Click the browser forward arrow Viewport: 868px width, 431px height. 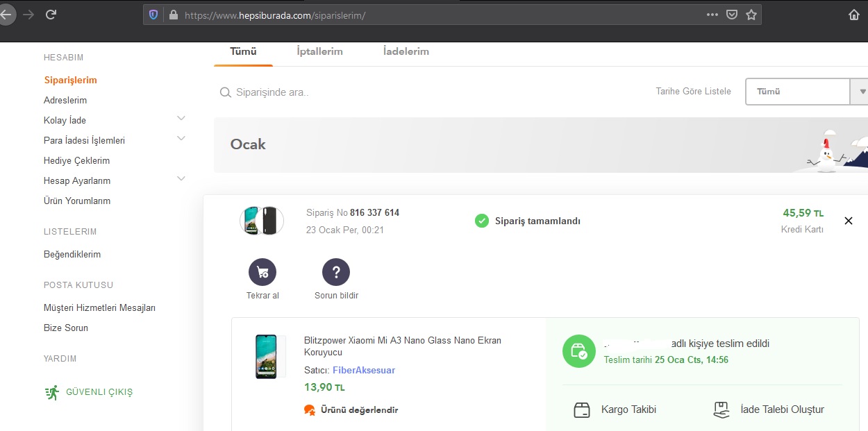[28, 15]
